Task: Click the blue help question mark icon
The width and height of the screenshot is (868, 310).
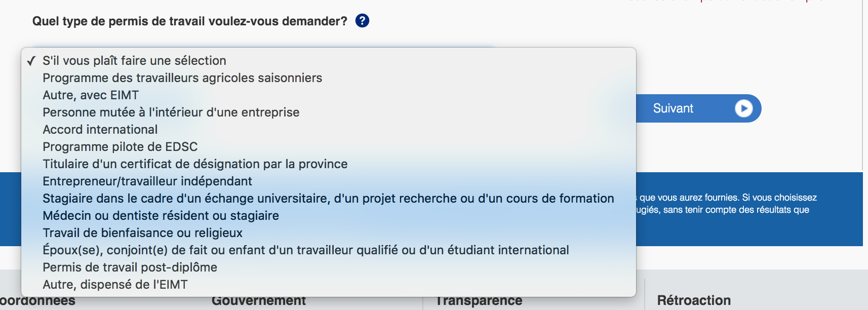Action: point(362,21)
